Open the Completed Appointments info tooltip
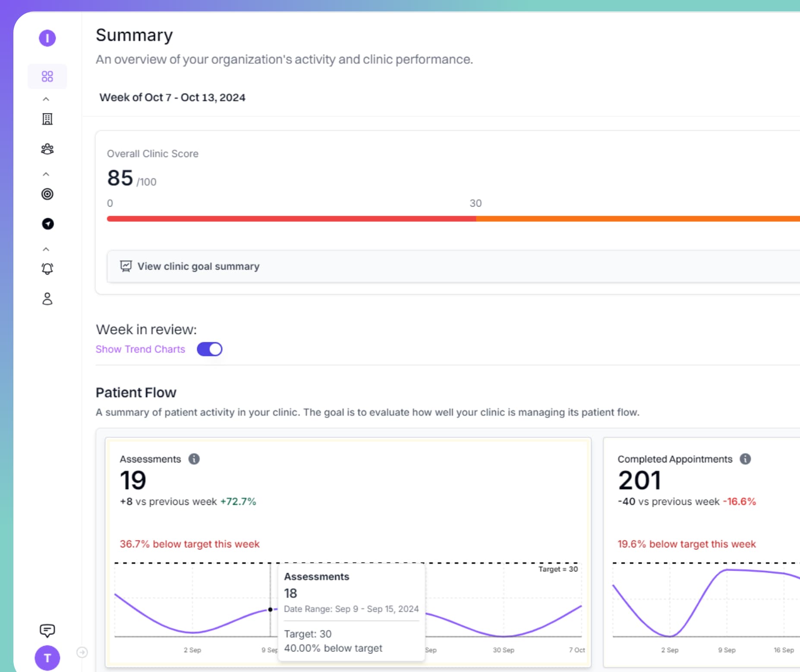 click(746, 459)
